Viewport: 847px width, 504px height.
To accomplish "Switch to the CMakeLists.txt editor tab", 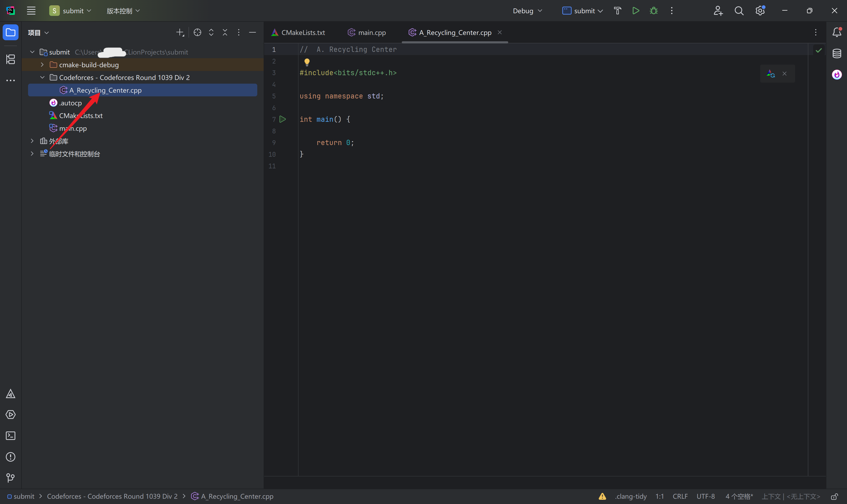I will pos(298,33).
